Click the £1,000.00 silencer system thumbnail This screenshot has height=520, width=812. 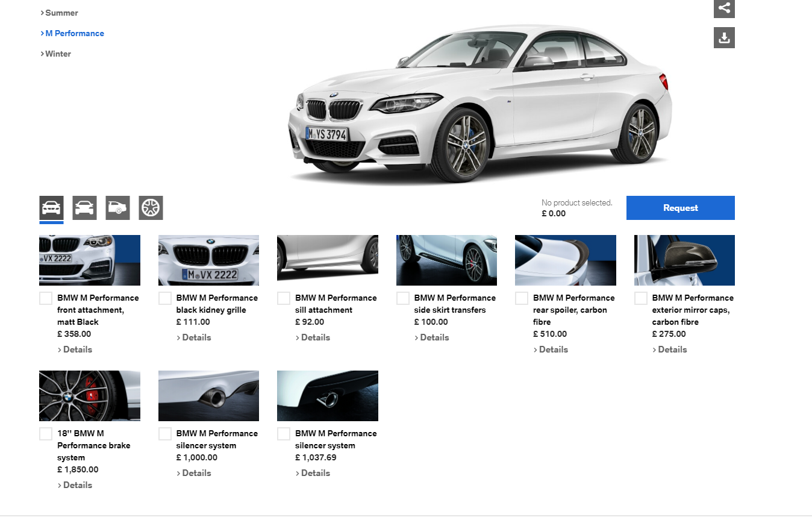[208, 396]
